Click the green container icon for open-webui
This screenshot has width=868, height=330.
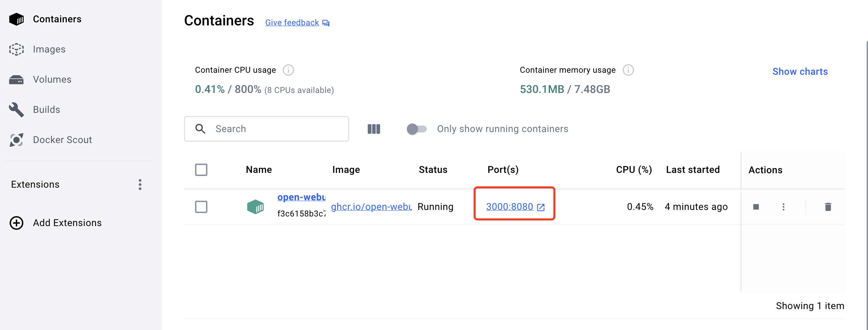(x=255, y=207)
